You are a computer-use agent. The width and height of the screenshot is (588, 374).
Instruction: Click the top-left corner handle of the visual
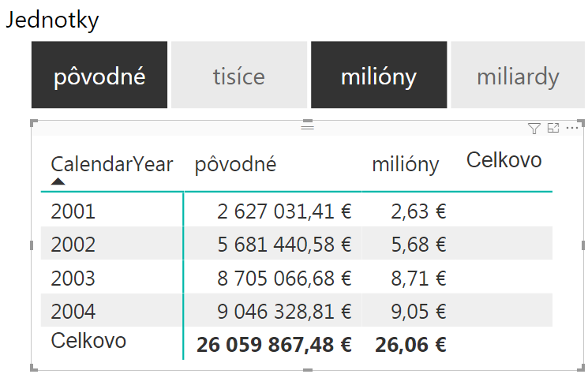[33, 123]
